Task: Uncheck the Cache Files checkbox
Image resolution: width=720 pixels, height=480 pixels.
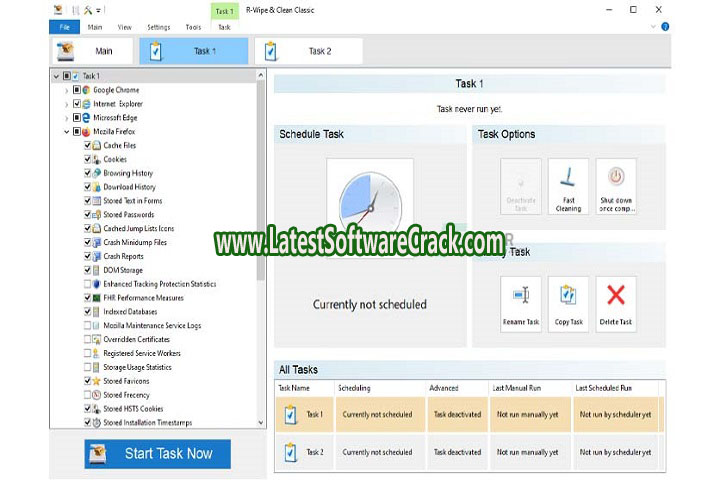Action: tap(88, 145)
